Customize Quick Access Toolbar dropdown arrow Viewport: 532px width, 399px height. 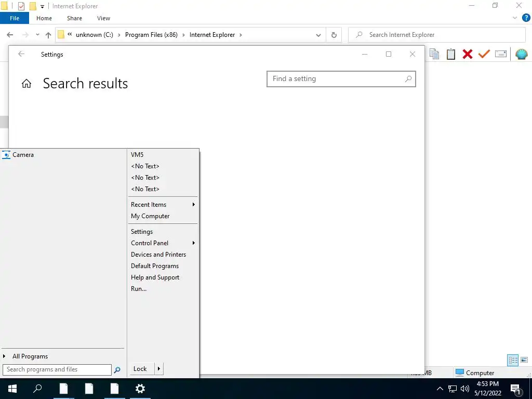43,6
